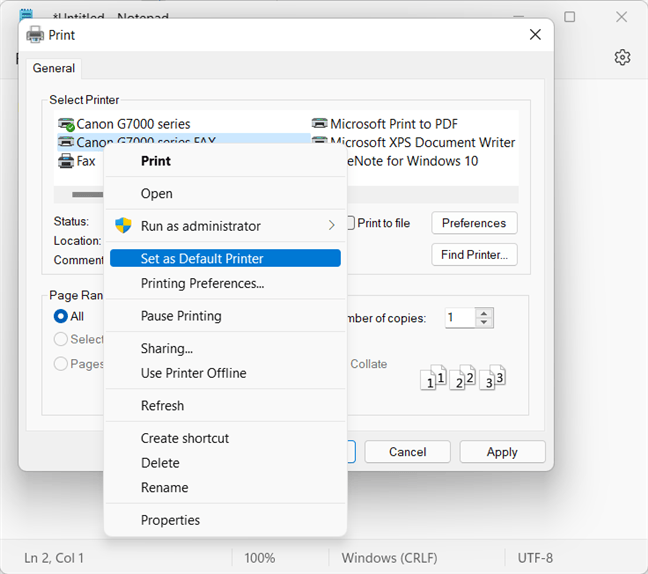This screenshot has width=648, height=574.
Task: Select Microsoft XPS Document Writer printer
Action: click(413, 143)
